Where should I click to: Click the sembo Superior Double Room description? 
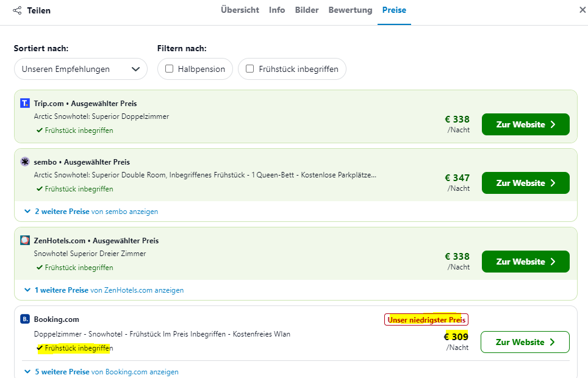click(205, 175)
